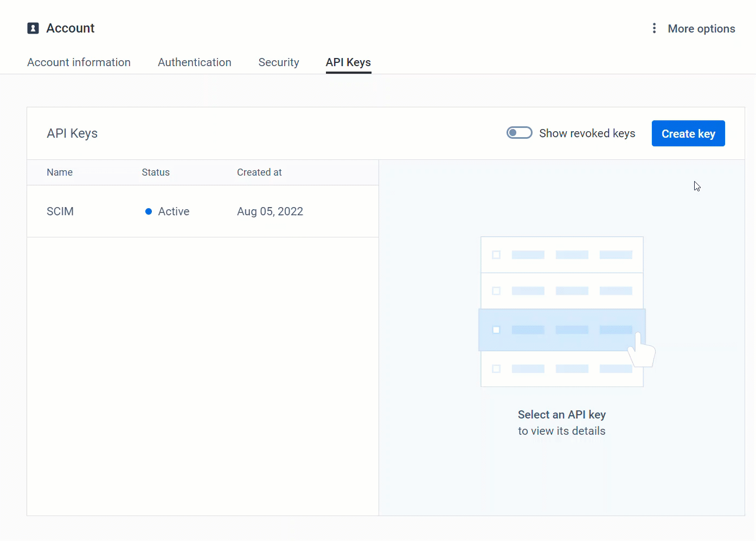Screen dimensions: 756x541
Task: Open the More options kebab menu
Action: pos(654,28)
